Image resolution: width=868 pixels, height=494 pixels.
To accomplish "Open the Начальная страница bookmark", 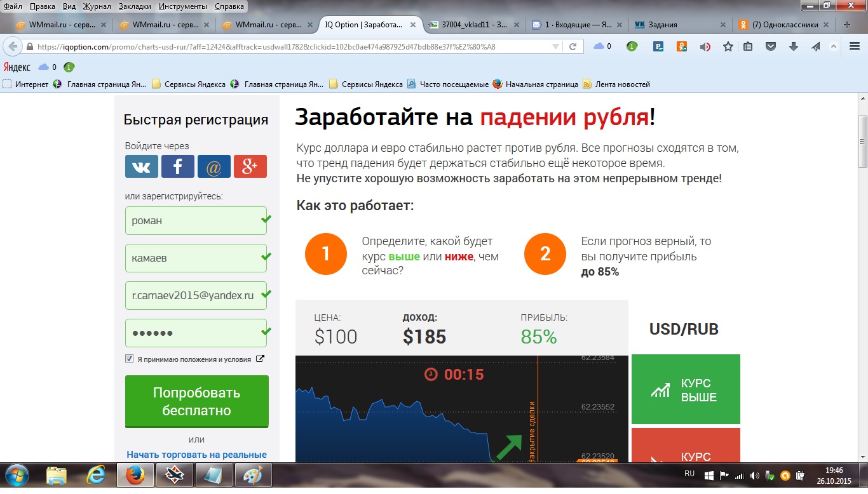I will (535, 84).
